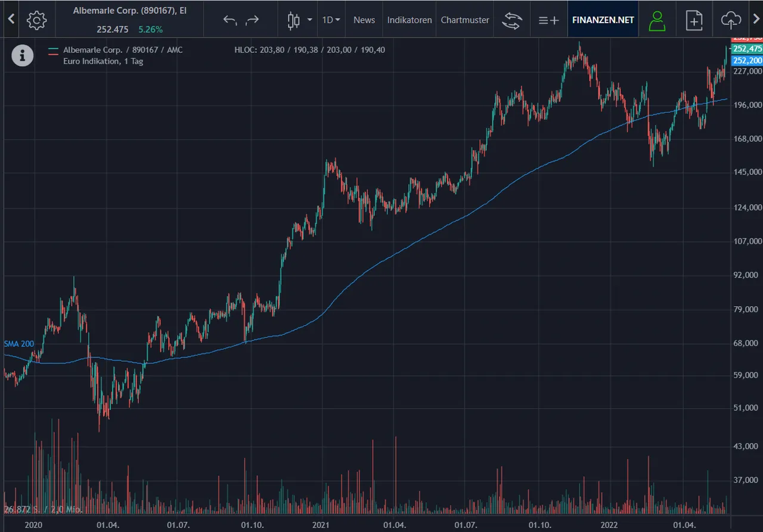
Task: Select the candlestick chart type icon
Action: click(293, 20)
